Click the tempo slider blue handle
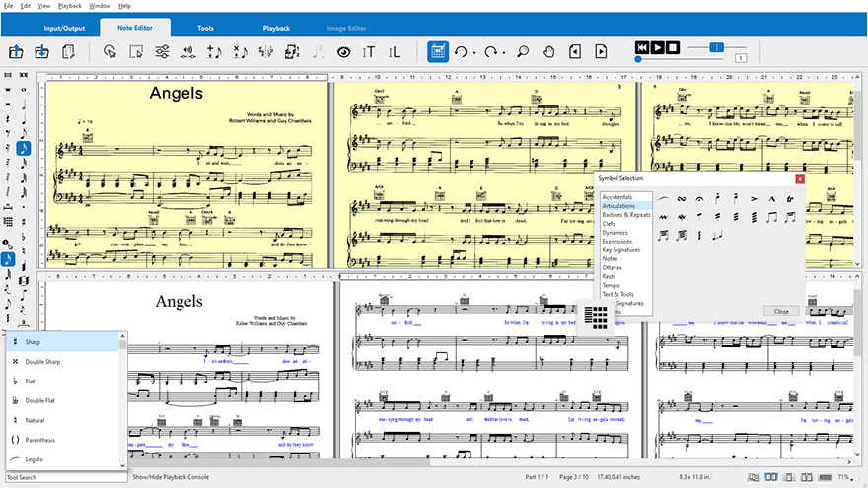 click(716, 47)
